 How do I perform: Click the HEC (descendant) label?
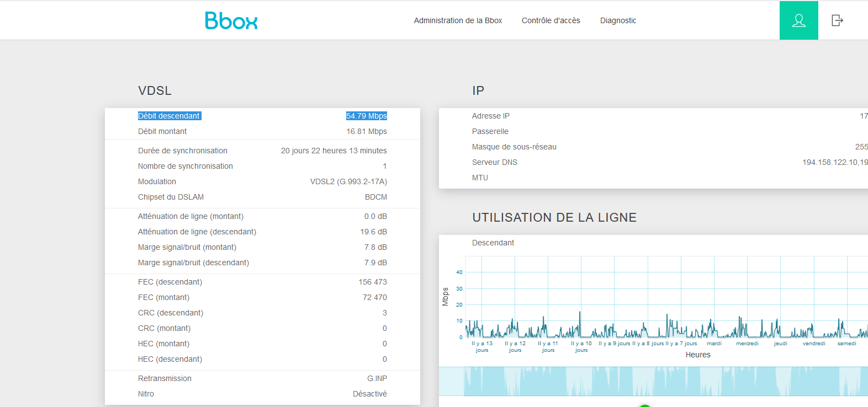click(x=170, y=359)
